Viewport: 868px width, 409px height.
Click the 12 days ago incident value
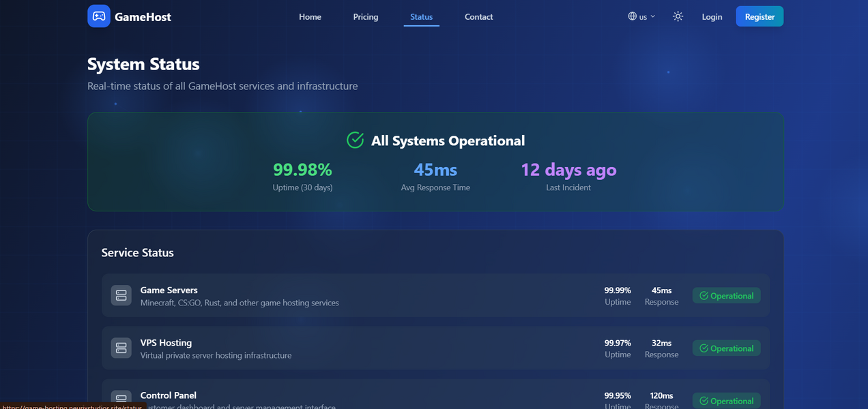tap(568, 170)
